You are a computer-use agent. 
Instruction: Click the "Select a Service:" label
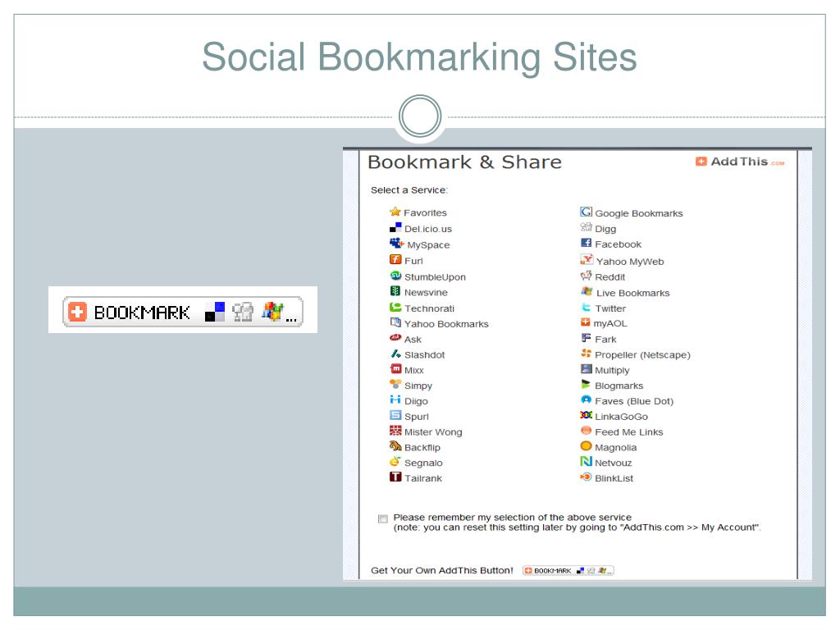click(409, 190)
